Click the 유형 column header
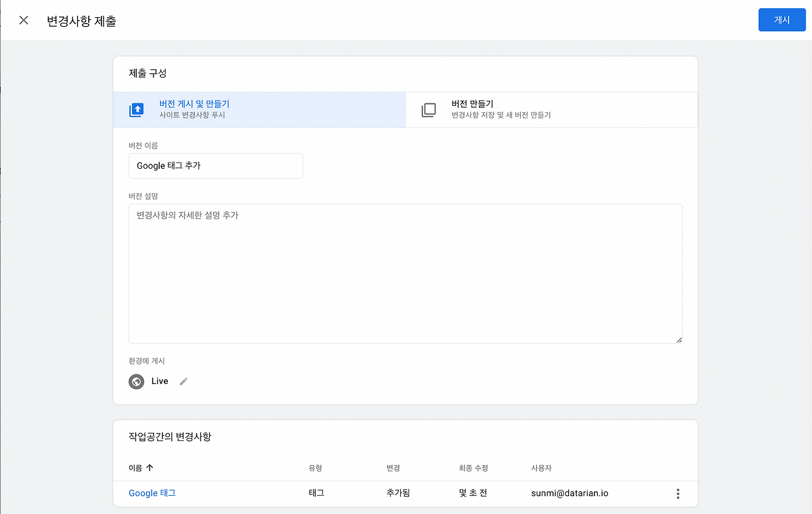 click(x=315, y=468)
